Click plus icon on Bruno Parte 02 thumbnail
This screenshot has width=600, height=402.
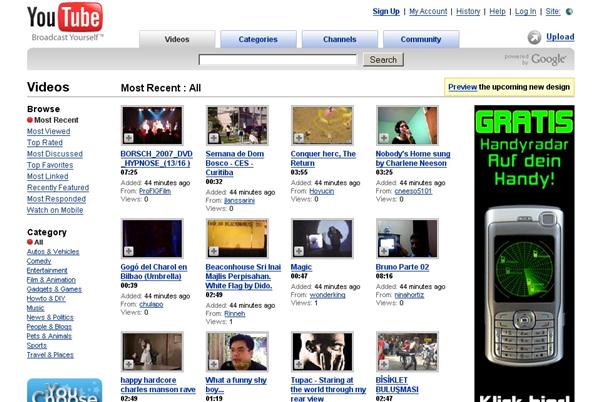[x=384, y=251]
